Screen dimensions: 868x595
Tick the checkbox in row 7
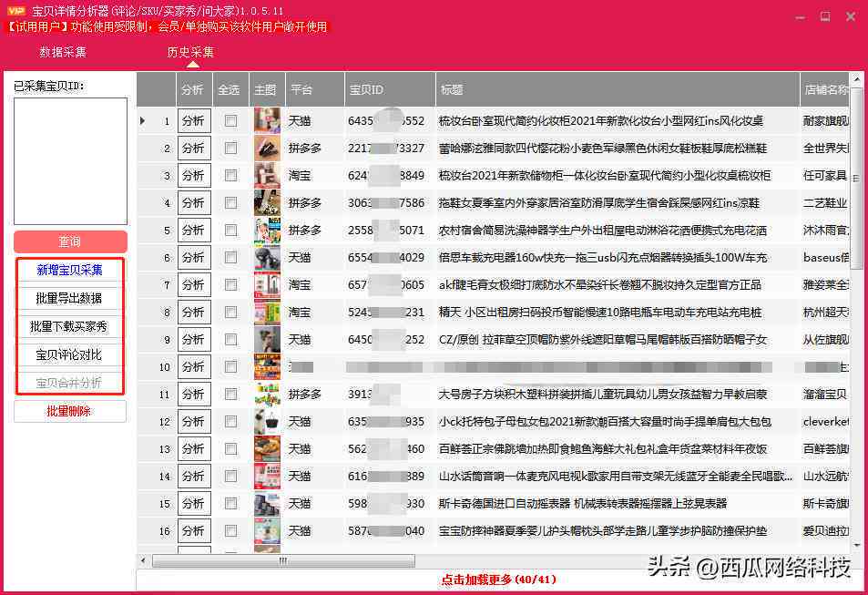tap(230, 285)
